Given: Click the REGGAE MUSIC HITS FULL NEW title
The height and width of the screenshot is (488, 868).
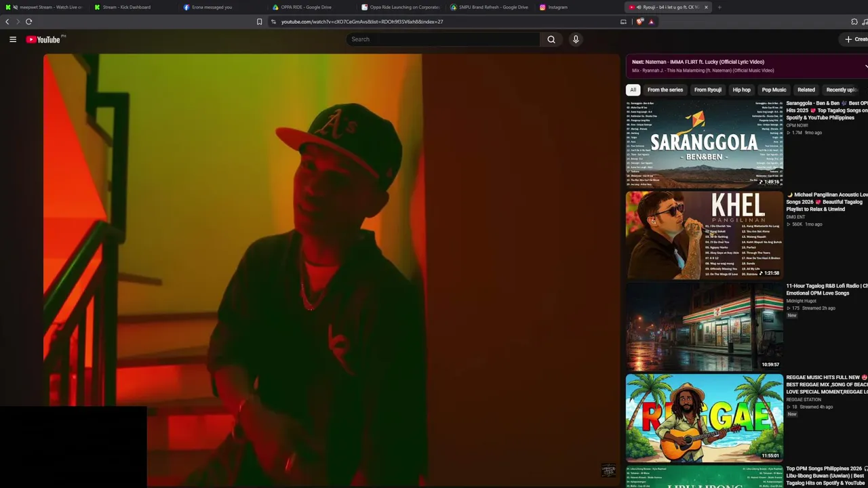Looking at the screenshot, I should click(827, 384).
